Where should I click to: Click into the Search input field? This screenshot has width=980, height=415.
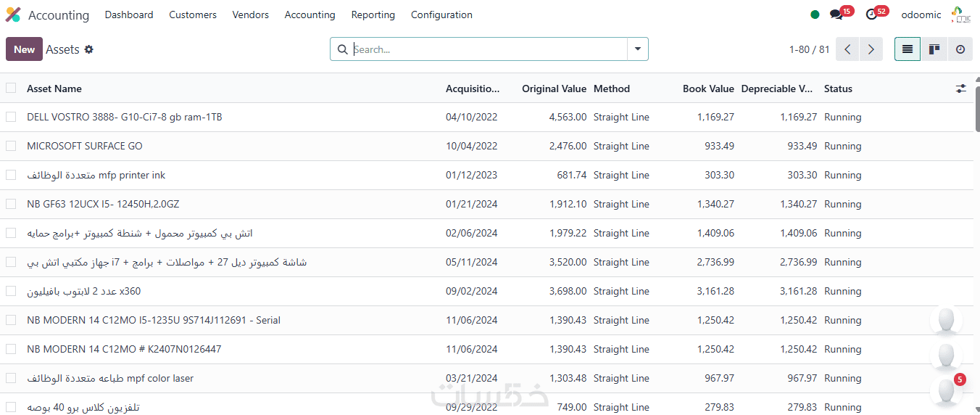coord(486,49)
